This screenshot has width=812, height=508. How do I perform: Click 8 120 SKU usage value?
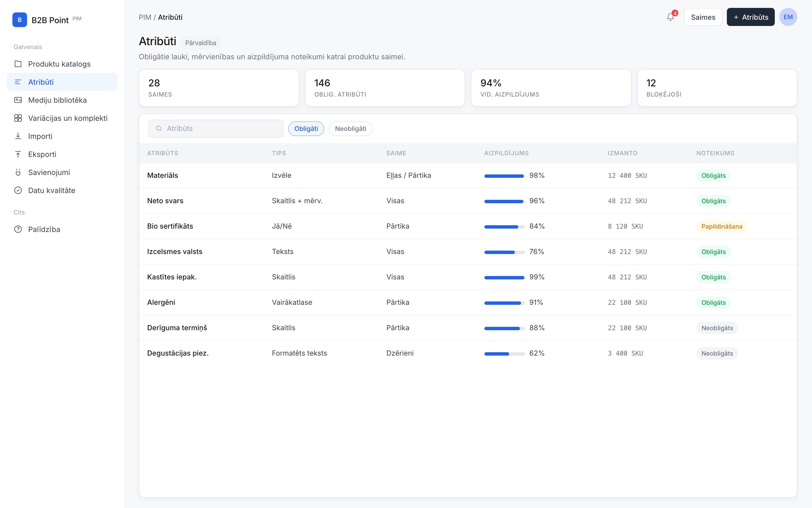tap(625, 226)
